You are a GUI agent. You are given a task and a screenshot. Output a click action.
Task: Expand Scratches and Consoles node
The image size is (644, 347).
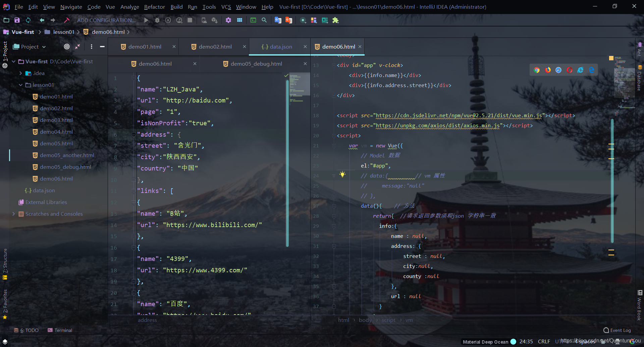pyautogui.click(x=14, y=214)
